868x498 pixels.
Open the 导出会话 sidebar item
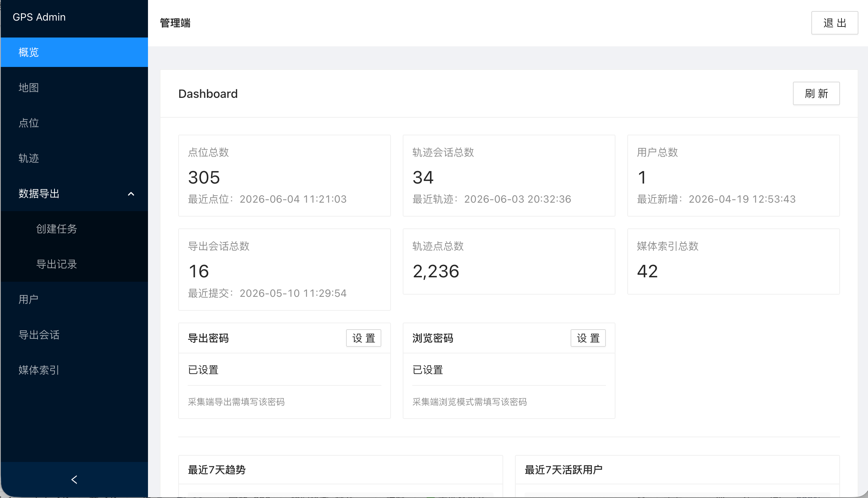(x=74, y=335)
